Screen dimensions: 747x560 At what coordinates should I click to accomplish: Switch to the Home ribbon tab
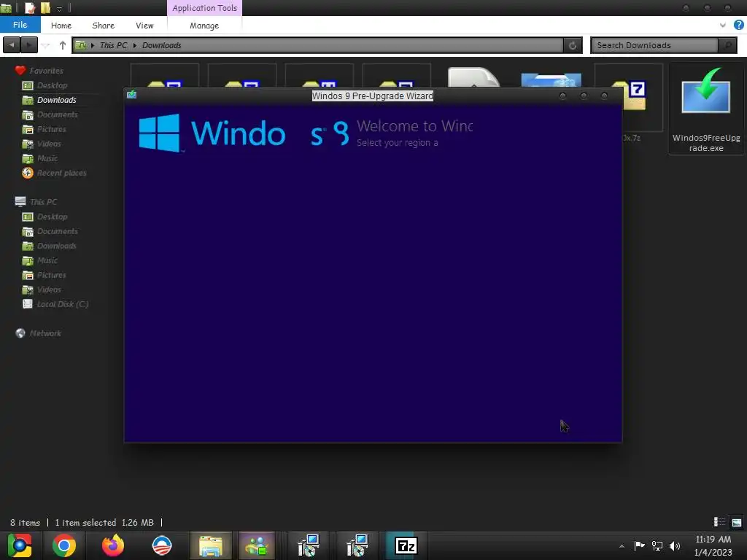click(61, 26)
